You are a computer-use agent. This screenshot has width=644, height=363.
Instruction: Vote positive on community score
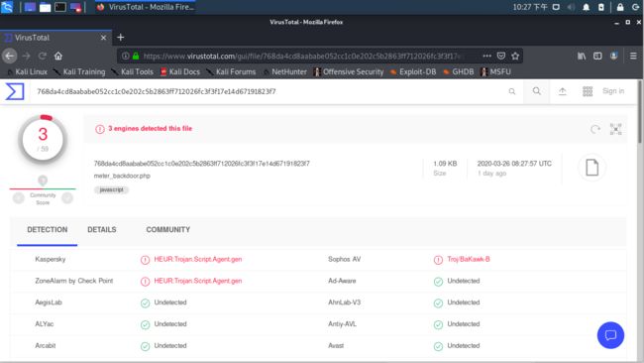point(67,198)
